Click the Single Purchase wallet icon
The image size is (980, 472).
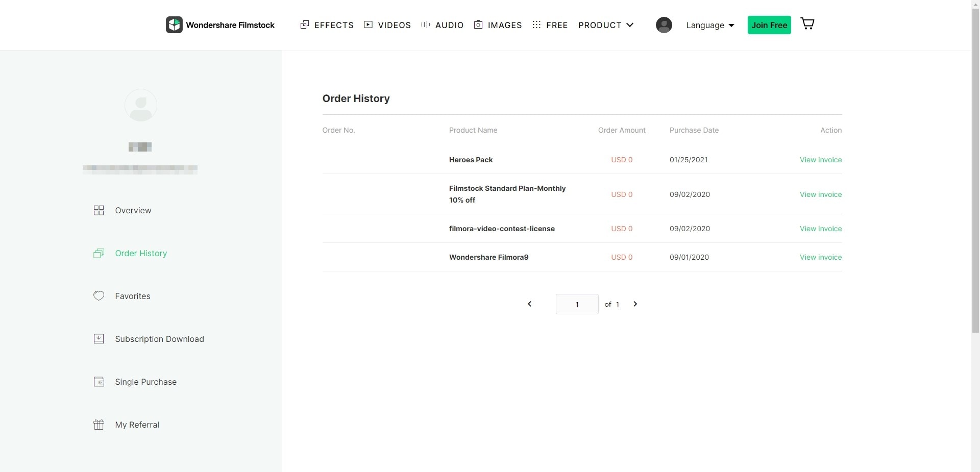99,382
